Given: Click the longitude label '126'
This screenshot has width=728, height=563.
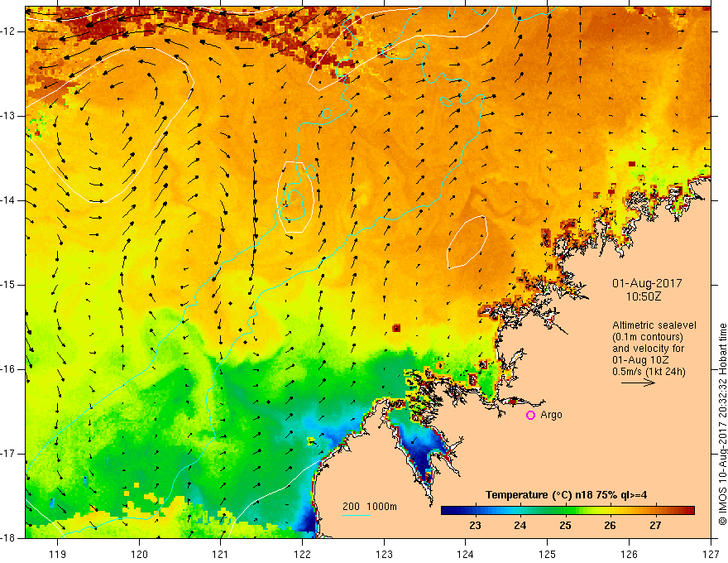Looking at the screenshot, I should (x=629, y=554).
